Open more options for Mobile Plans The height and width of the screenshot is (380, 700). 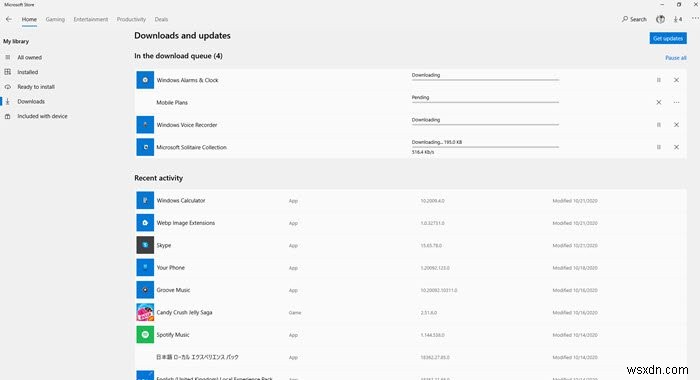coord(676,102)
